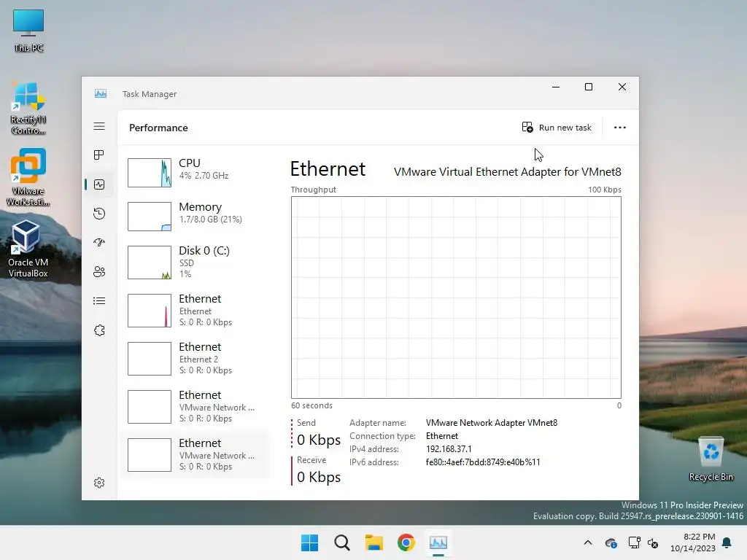Click muted volume tray icon
Image resolution: width=747 pixels, height=560 pixels.
point(653,542)
